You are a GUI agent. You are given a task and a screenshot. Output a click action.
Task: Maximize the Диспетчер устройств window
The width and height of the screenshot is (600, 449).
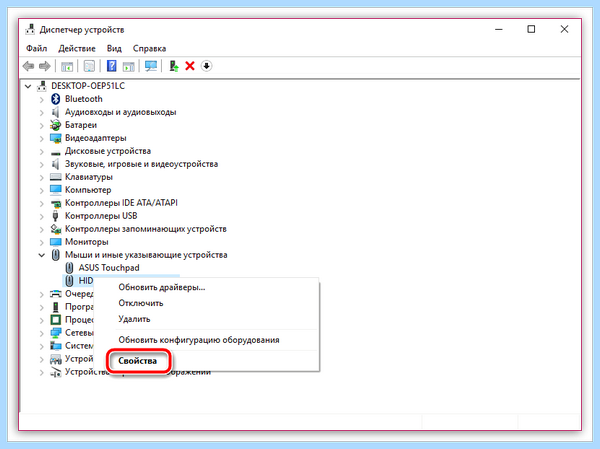(531, 29)
